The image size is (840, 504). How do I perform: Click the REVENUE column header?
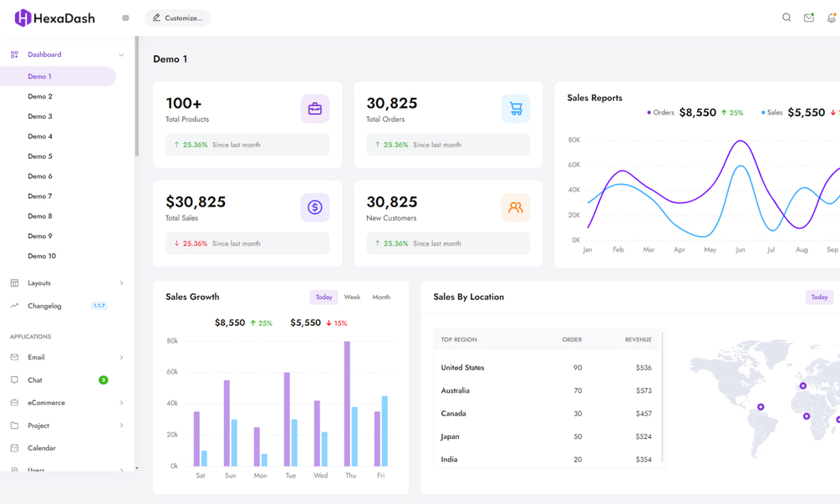click(638, 339)
